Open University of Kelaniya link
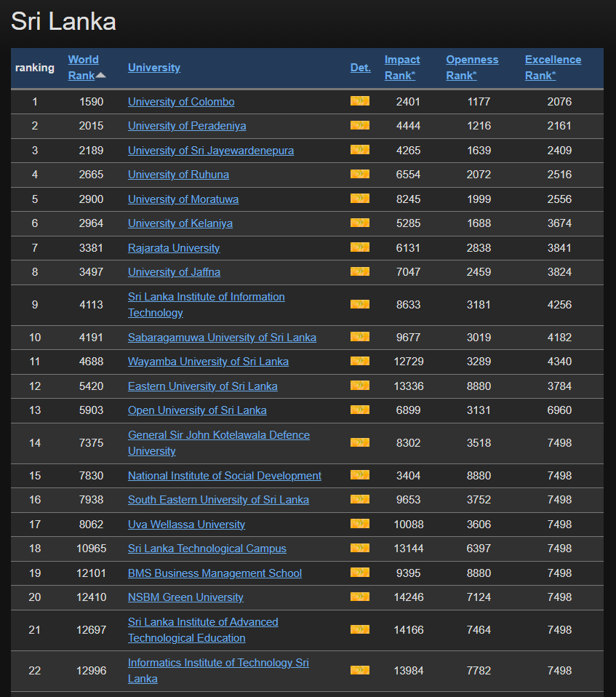The width and height of the screenshot is (616, 697). pyautogui.click(x=180, y=223)
